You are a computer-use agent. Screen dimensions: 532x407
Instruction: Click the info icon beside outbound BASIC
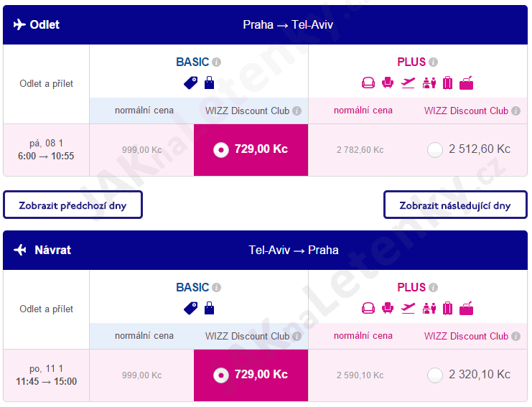pyautogui.click(x=217, y=62)
